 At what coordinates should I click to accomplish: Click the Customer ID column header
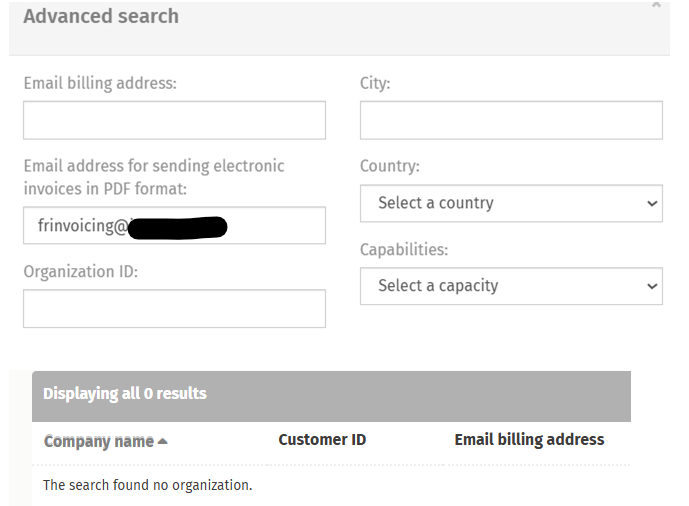coord(322,440)
